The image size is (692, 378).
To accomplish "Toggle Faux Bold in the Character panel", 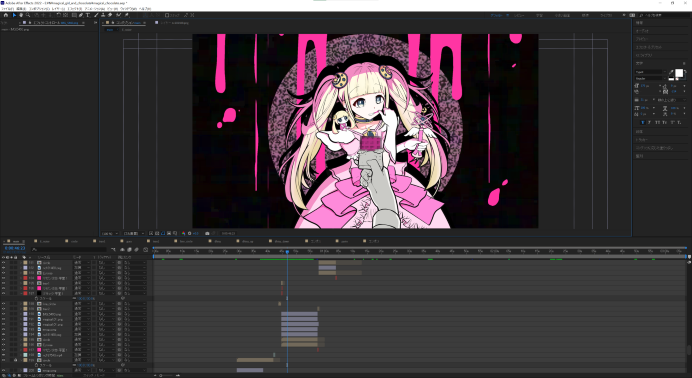I will 643,122.
